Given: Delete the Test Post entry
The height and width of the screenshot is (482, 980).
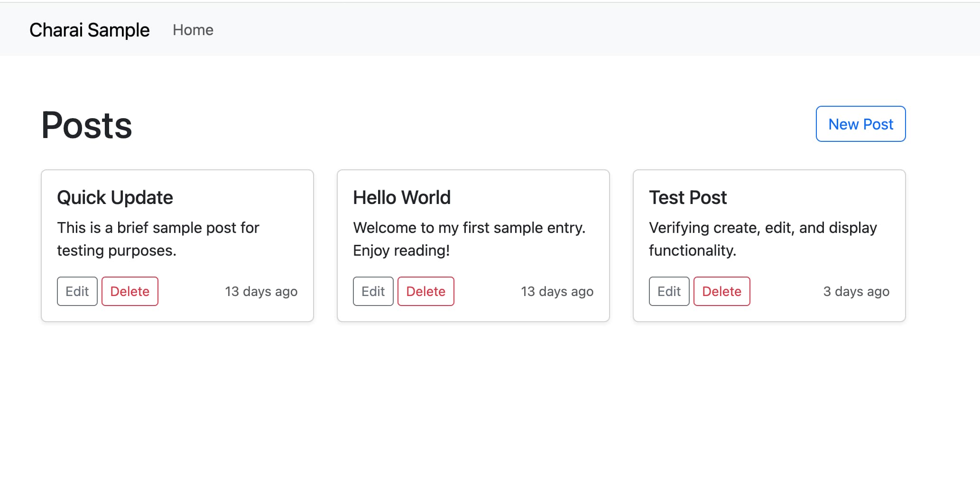Looking at the screenshot, I should (x=722, y=291).
